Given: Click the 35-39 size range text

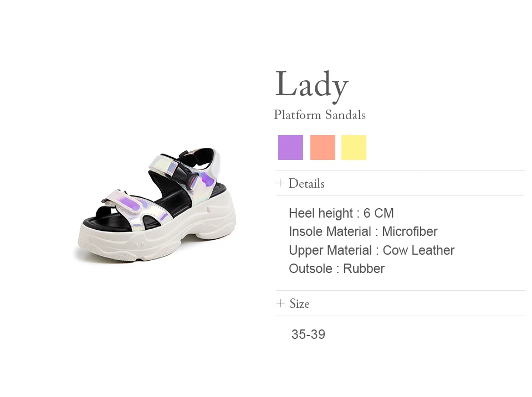Looking at the screenshot, I should click(x=308, y=334).
